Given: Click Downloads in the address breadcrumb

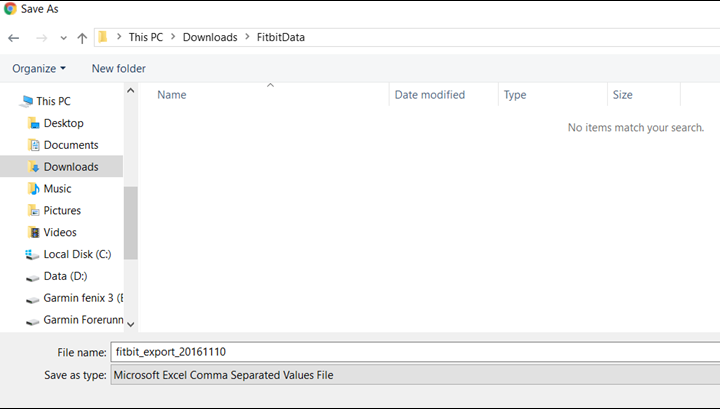Looking at the screenshot, I should (210, 37).
